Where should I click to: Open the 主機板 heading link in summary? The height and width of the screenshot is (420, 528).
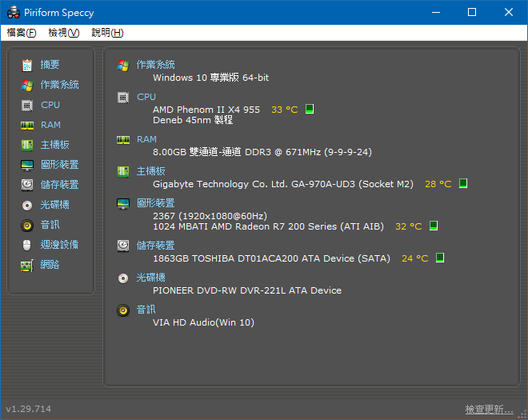pos(151,171)
